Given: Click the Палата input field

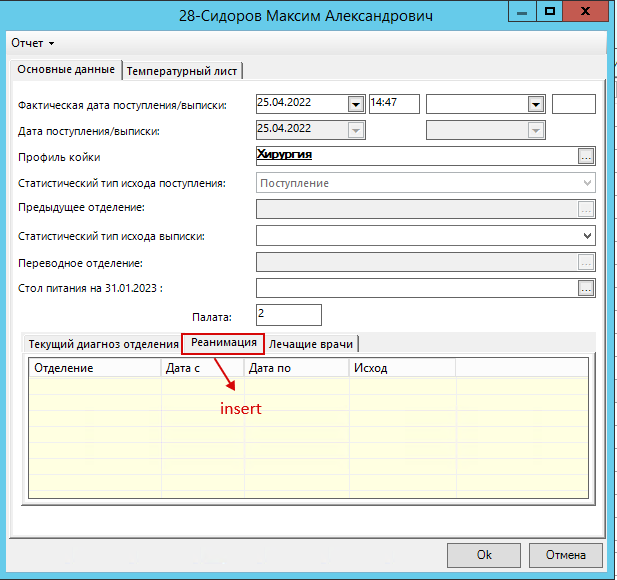Looking at the screenshot, I should 288,314.
